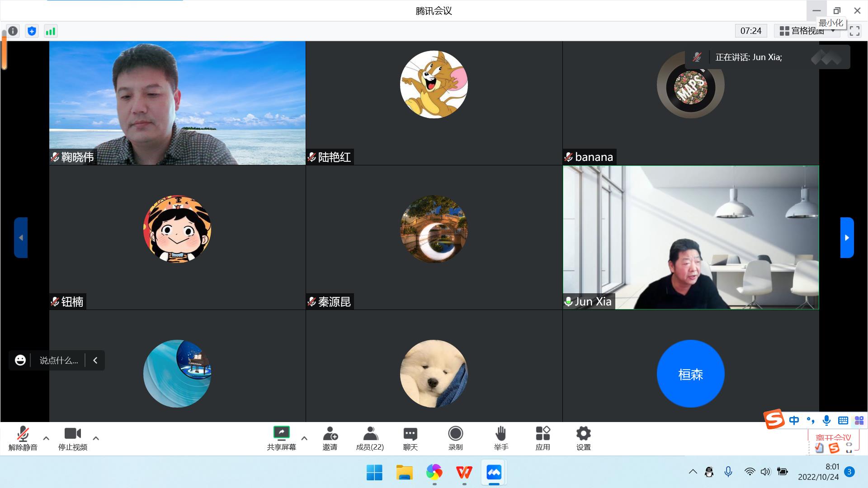Toggle fullscreen mode icon
The width and height of the screenshot is (868, 488).
pos(854,31)
